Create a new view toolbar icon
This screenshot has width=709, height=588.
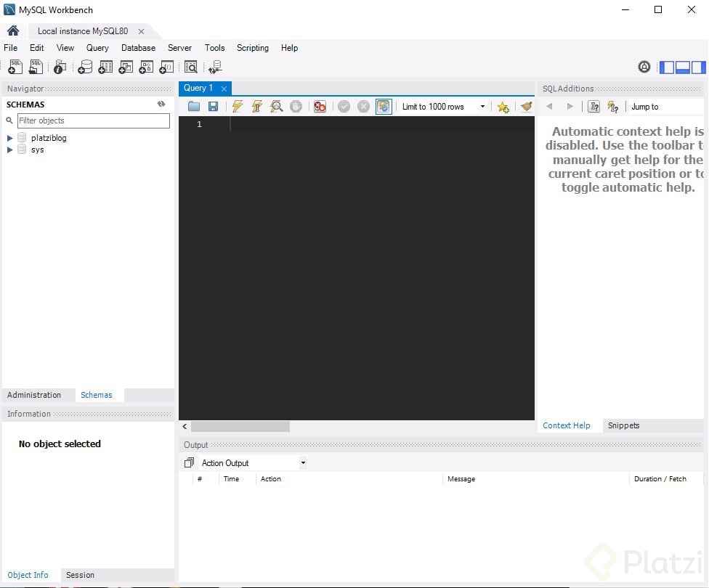[126, 67]
